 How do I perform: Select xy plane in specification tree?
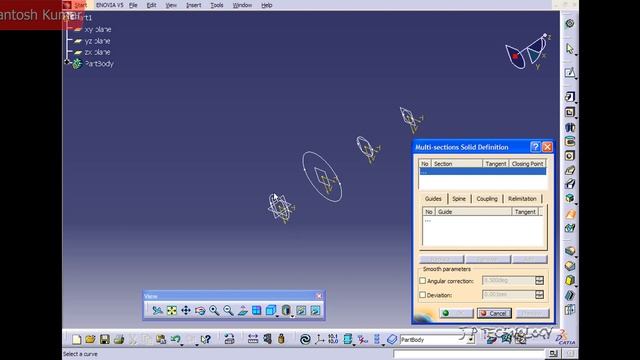[x=97, y=29]
